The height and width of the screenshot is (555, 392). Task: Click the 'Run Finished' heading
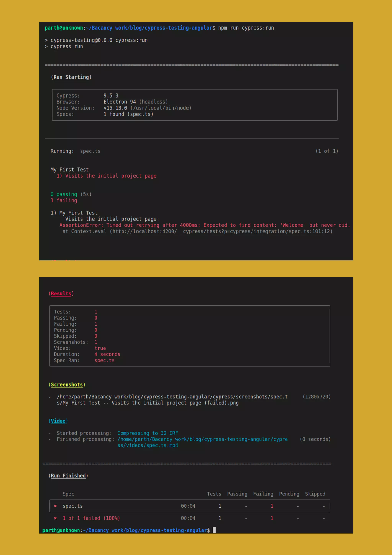(x=68, y=475)
